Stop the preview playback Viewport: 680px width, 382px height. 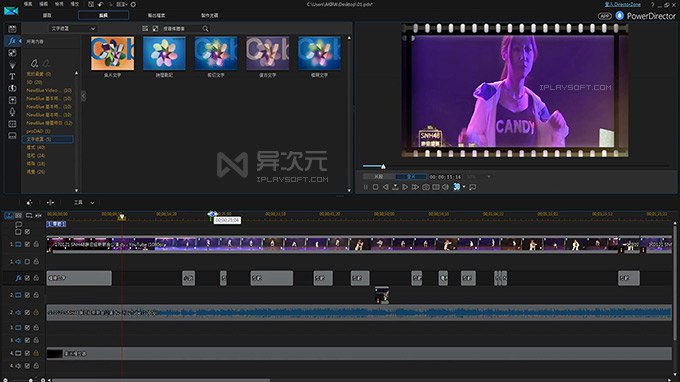(376, 187)
